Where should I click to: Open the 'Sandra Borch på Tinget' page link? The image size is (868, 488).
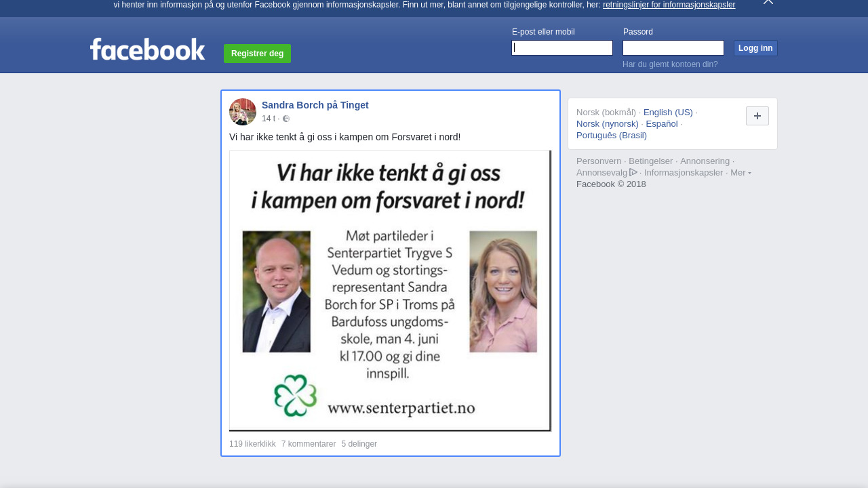point(315,105)
